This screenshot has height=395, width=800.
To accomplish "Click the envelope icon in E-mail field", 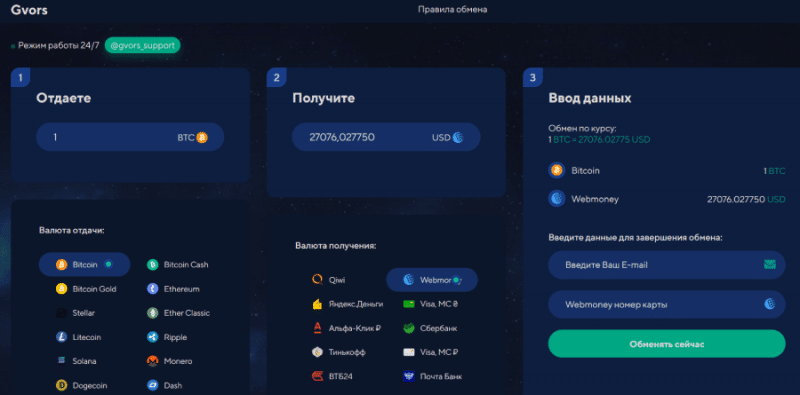I will tap(769, 264).
